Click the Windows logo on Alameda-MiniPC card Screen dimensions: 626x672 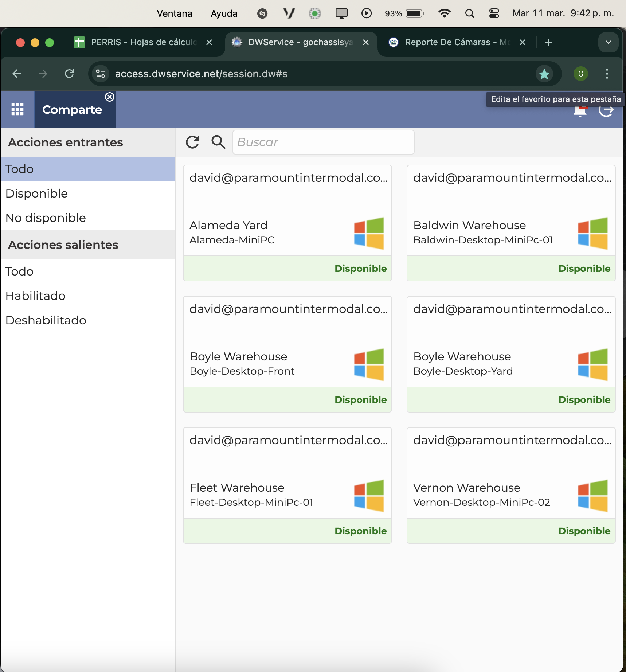pos(369,233)
